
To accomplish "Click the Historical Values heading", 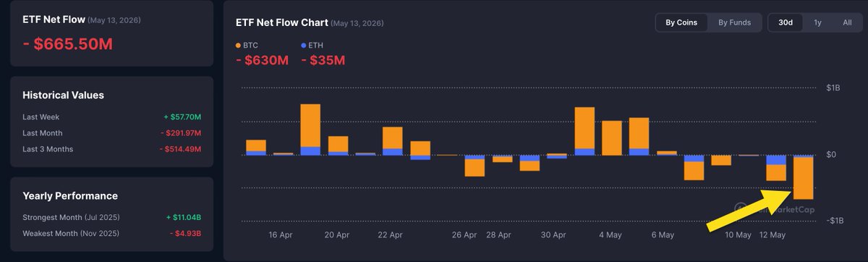I will pyautogui.click(x=63, y=96).
